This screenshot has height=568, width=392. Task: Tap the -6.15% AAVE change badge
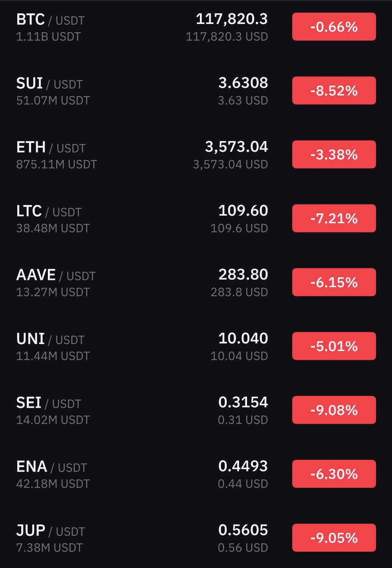333,283
